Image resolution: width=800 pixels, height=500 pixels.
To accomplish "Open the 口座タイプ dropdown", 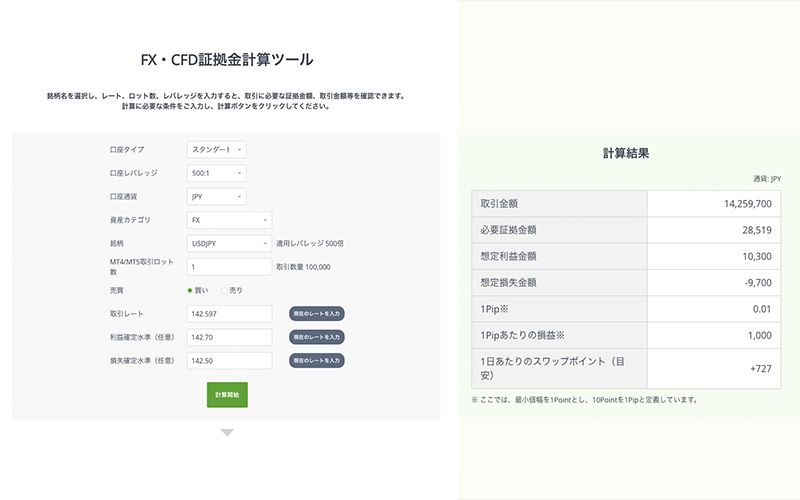I will pos(216,149).
